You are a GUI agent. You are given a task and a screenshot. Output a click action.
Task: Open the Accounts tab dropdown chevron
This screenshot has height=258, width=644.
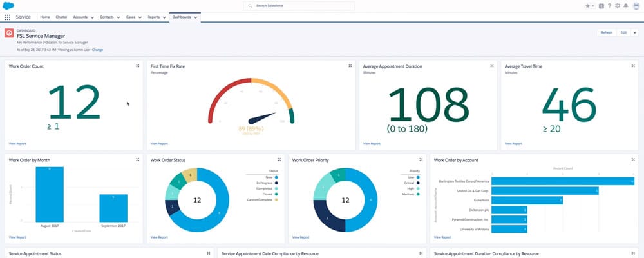pyautogui.click(x=92, y=17)
